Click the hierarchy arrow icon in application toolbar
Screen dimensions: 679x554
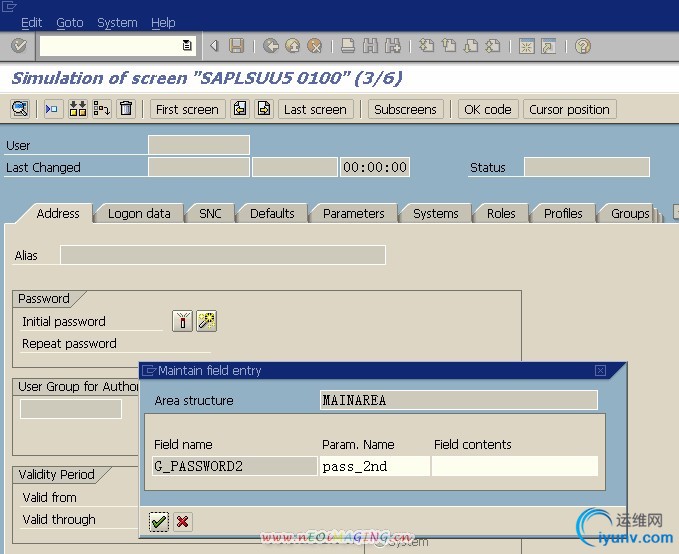click(102, 109)
